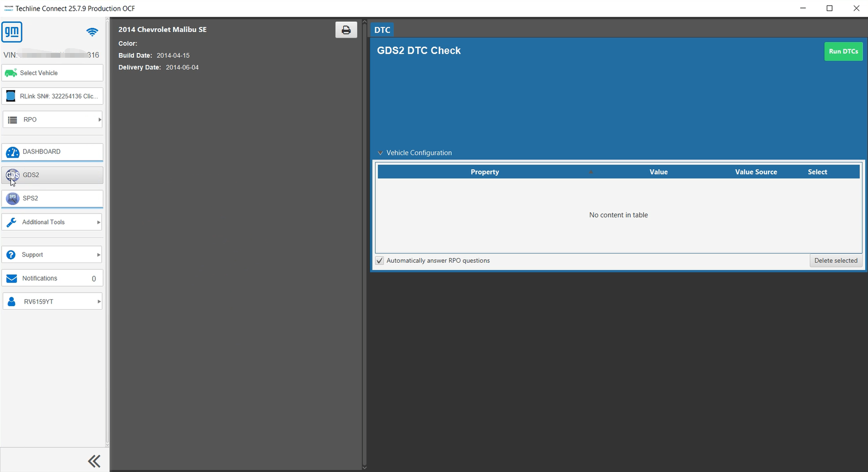Click the RLink SN# device button
Image resolution: width=868 pixels, height=472 pixels.
tap(52, 96)
